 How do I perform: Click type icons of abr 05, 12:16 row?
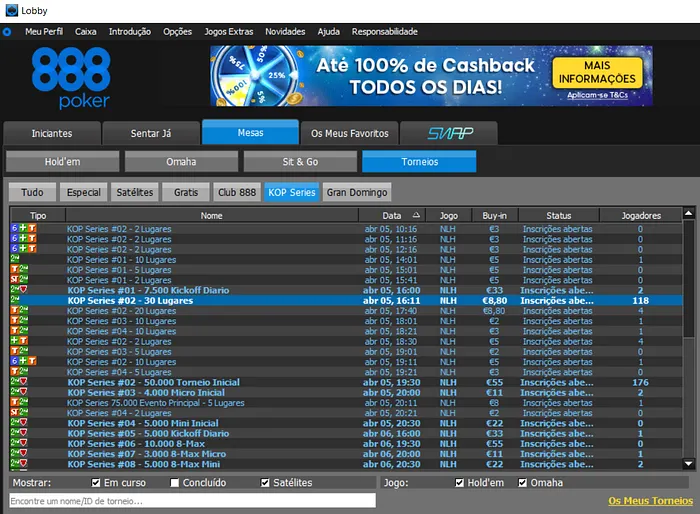coord(24,249)
